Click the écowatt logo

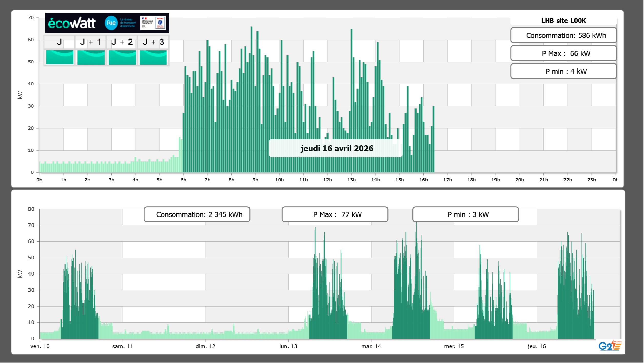pos(72,23)
